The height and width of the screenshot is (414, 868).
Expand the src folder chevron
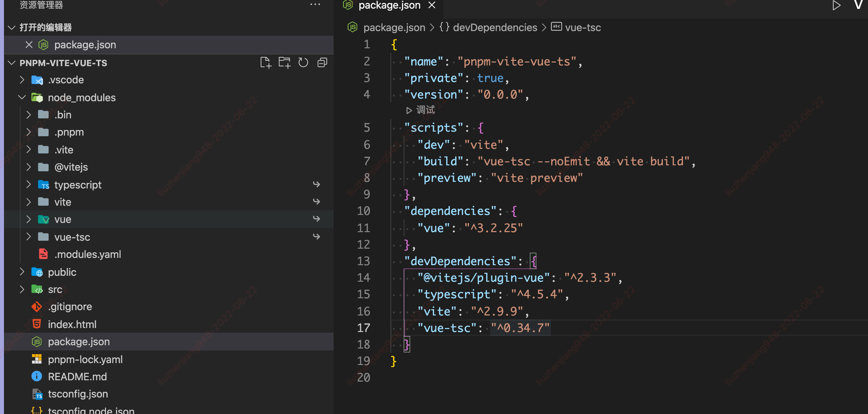22,289
